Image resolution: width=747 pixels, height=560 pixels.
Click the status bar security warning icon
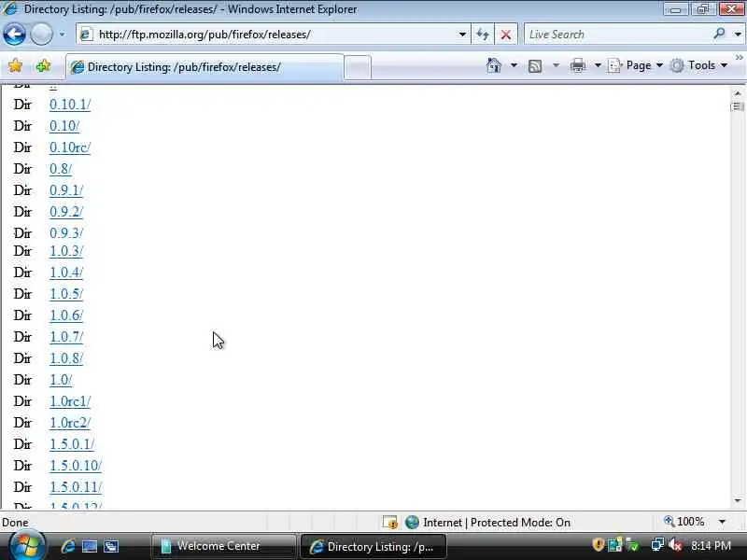click(390, 523)
